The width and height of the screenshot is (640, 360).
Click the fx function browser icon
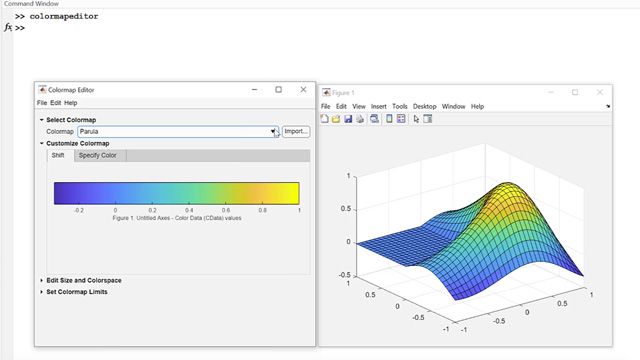[x=8, y=27]
